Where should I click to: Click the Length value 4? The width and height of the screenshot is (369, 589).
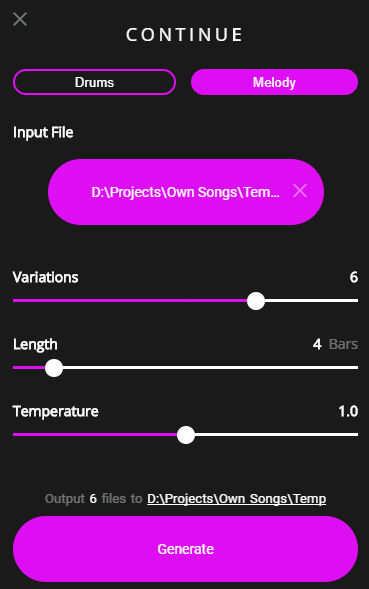[x=317, y=344]
